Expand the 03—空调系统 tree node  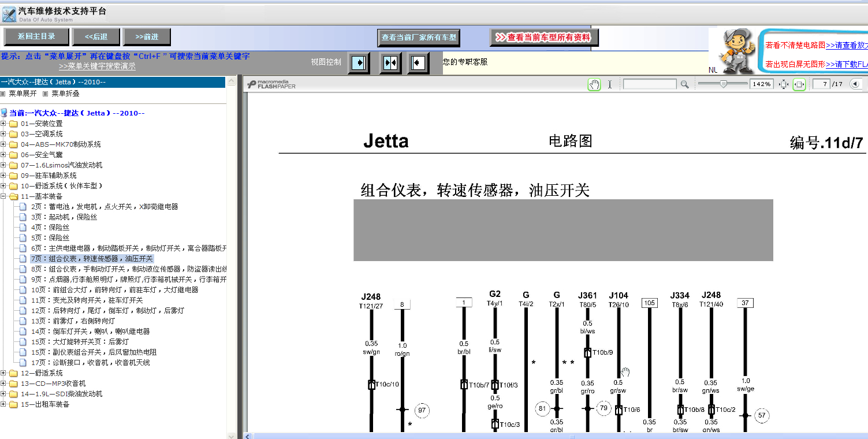click(3, 134)
